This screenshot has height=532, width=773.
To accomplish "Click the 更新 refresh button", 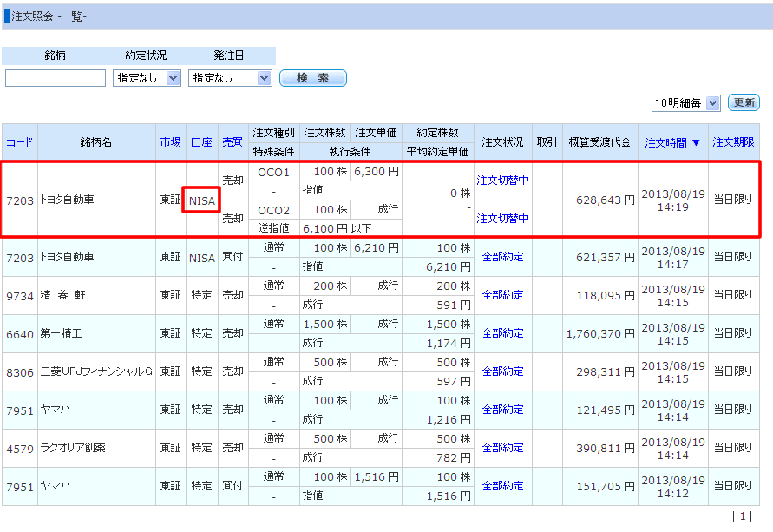I will 744,102.
